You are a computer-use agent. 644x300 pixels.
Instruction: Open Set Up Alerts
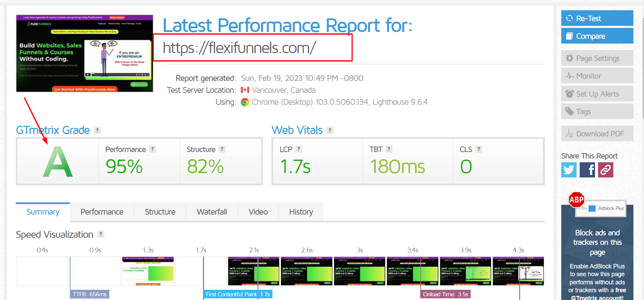point(597,94)
